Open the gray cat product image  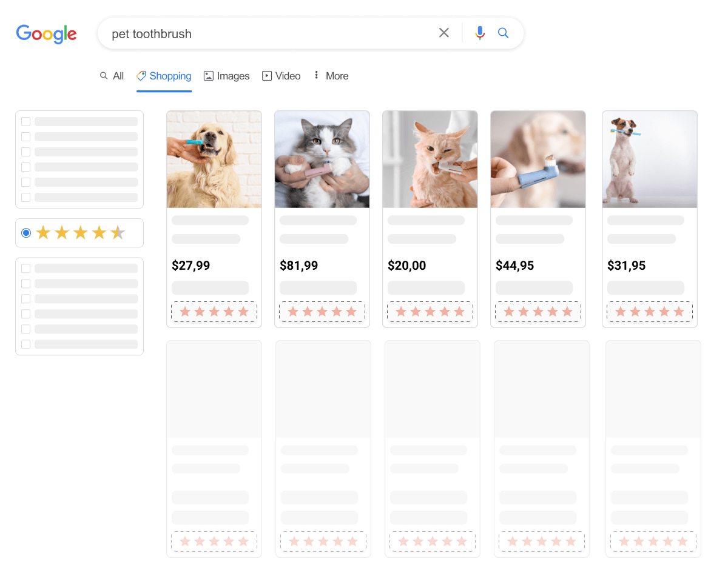point(322,159)
